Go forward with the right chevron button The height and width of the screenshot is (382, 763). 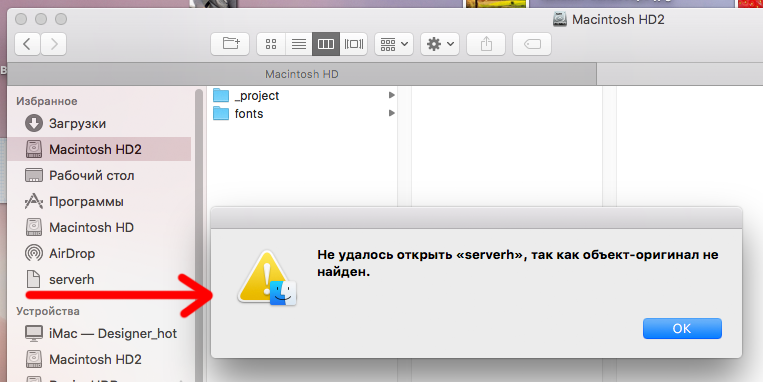click(54, 44)
